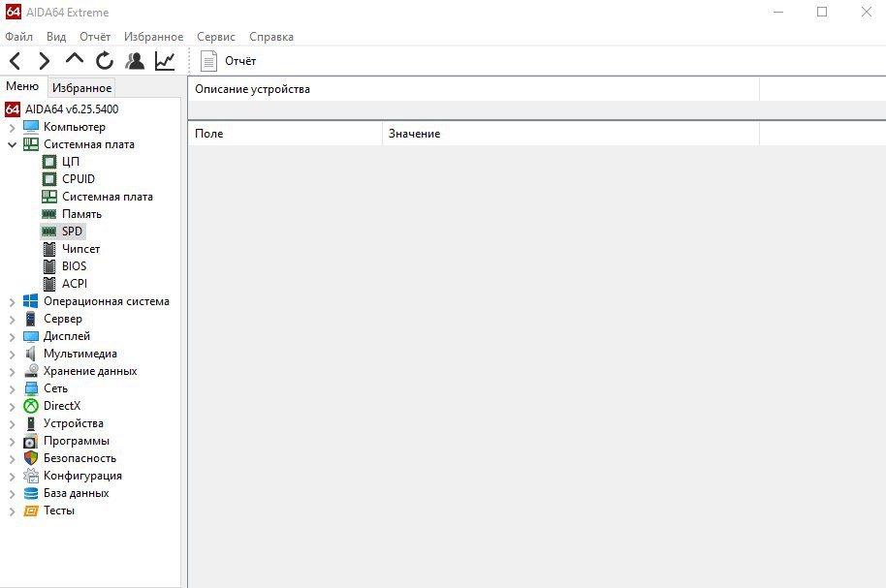Expand the Сервер node
Image resolution: width=886 pixels, height=588 pixels.
(12, 320)
